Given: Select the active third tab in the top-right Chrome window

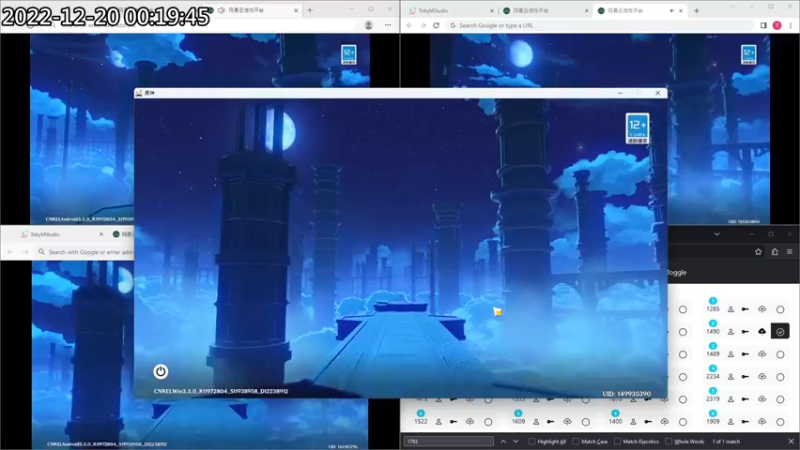Looking at the screenshot, I should (x=639, y=10).
